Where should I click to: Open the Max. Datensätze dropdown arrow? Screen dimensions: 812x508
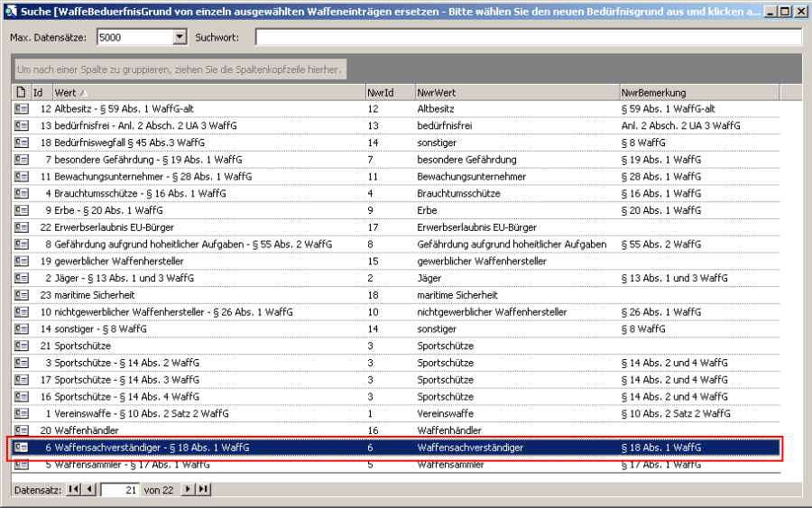[x=179, y=37]
